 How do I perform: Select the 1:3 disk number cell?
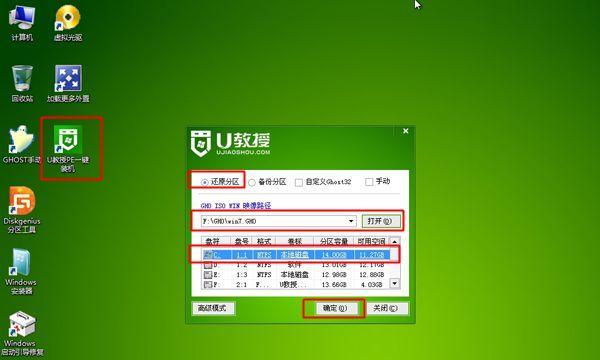242,275
